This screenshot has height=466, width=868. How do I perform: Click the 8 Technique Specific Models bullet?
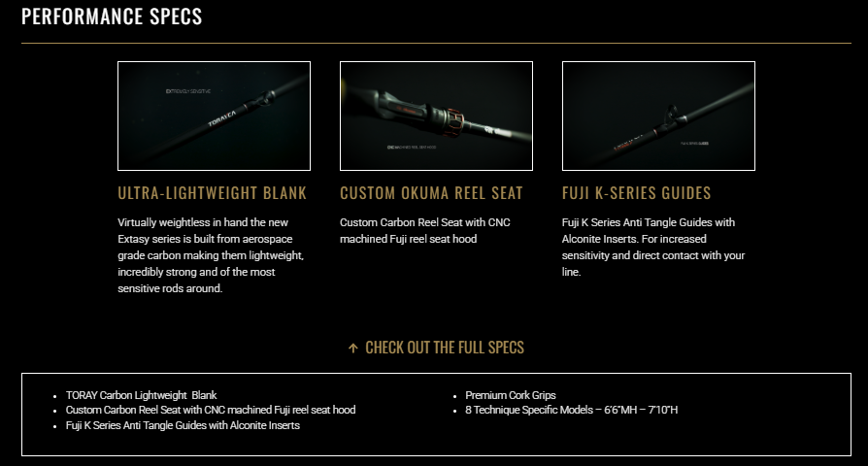click(571, 410)
